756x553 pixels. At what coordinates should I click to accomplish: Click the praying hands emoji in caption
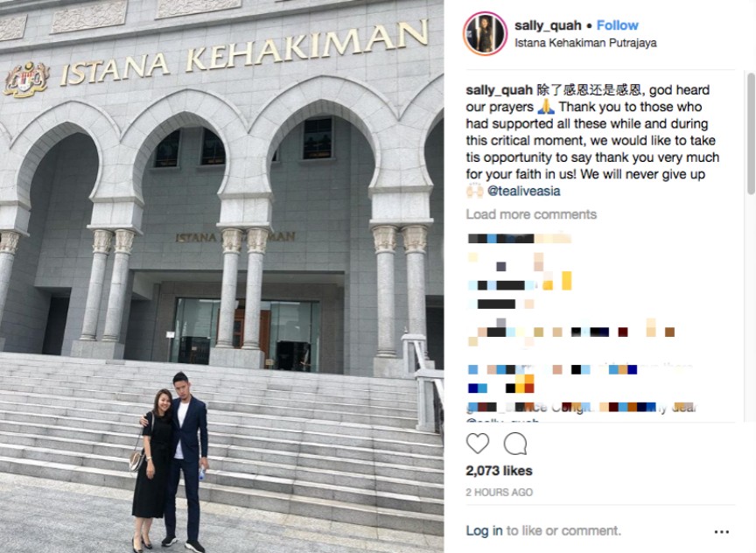pos(546,107)
